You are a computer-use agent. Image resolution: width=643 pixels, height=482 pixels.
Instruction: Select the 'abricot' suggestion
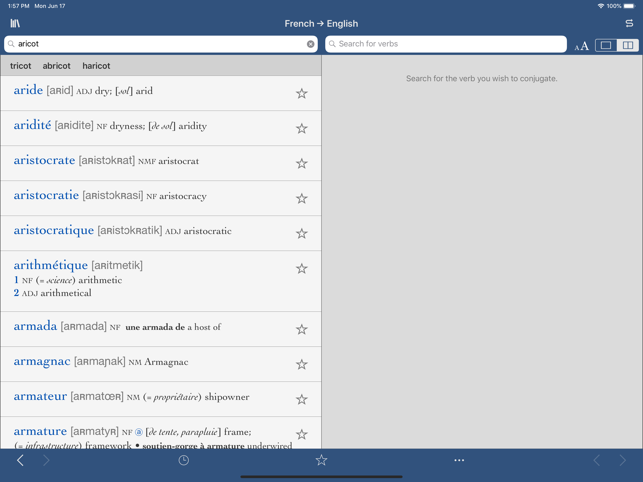(57, 66)
